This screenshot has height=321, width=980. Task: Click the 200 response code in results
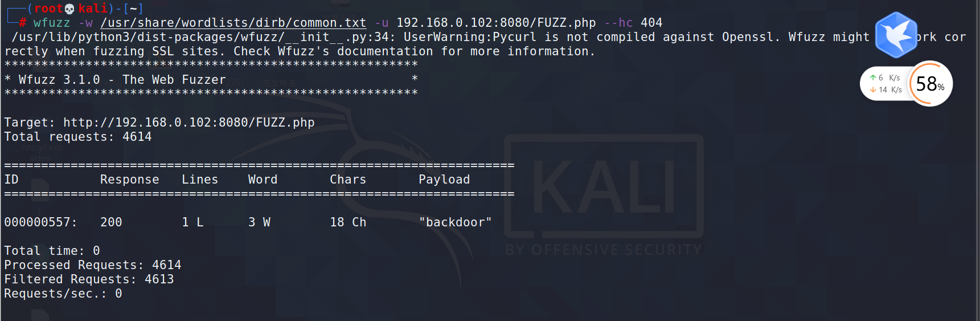(111, 222)
